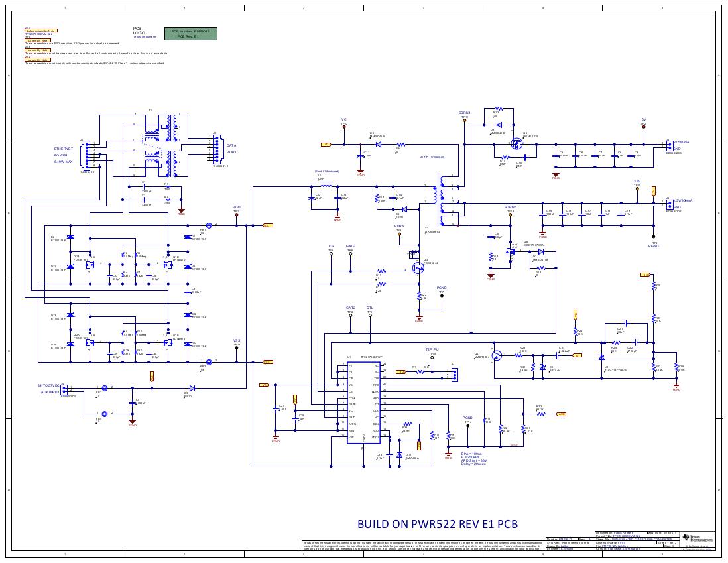The width and height of the screenshot is (728, 563).
Task: Click the D3 diode on AUX input
Action: 192,388
